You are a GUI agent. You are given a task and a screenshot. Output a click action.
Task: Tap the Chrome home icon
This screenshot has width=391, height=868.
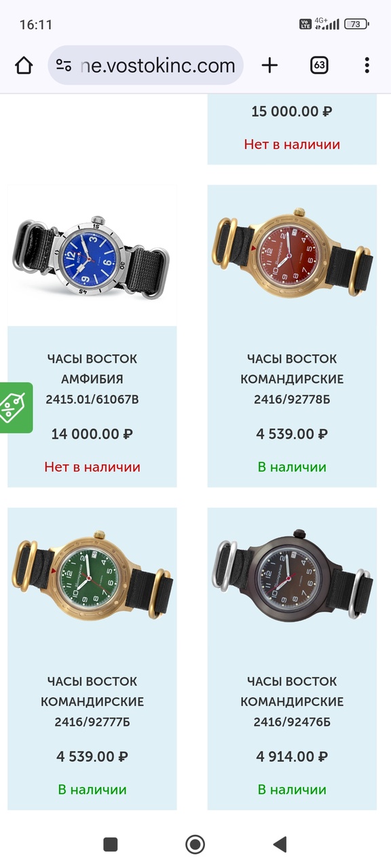[x=24, y=65]
